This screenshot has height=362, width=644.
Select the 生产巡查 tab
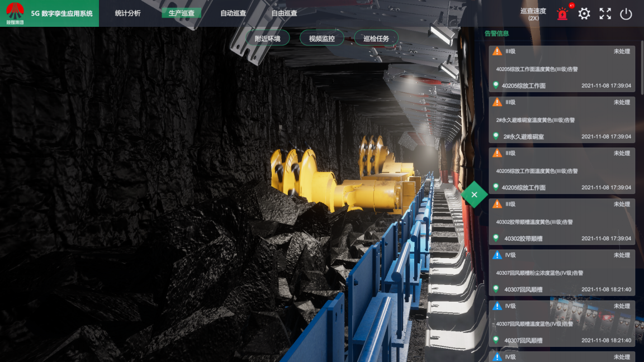[x=182, y=13]
